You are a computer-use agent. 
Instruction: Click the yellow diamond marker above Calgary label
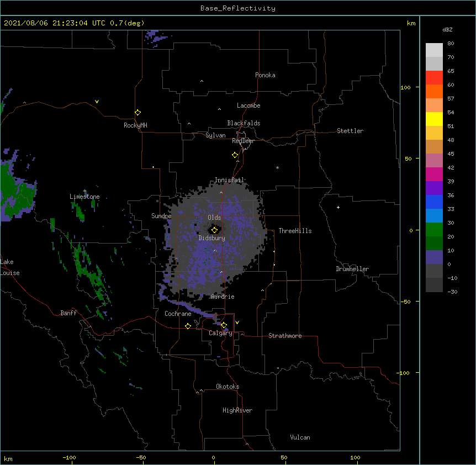(x=224, y=325)
